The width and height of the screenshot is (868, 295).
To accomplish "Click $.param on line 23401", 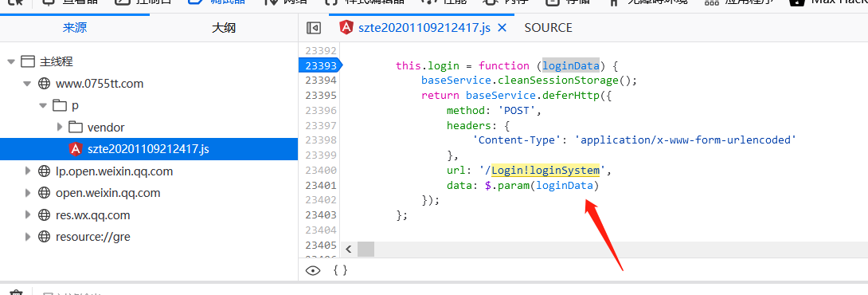I will [506, 185].
